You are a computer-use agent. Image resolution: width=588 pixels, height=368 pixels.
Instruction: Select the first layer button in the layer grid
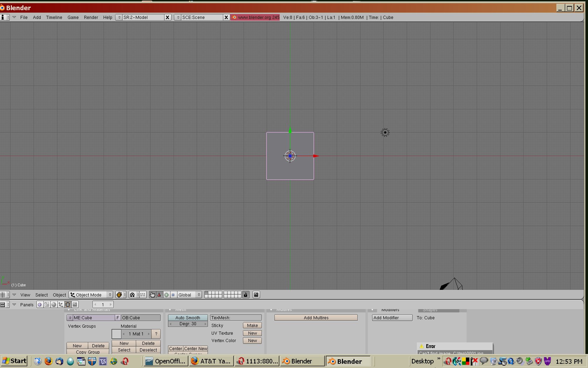tap(206, 293)
